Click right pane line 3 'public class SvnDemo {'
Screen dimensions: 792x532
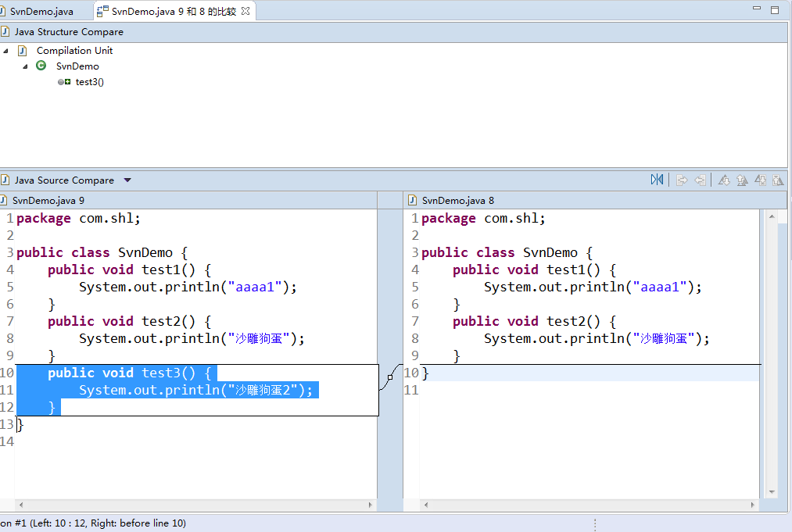click(x=507, y=252)
